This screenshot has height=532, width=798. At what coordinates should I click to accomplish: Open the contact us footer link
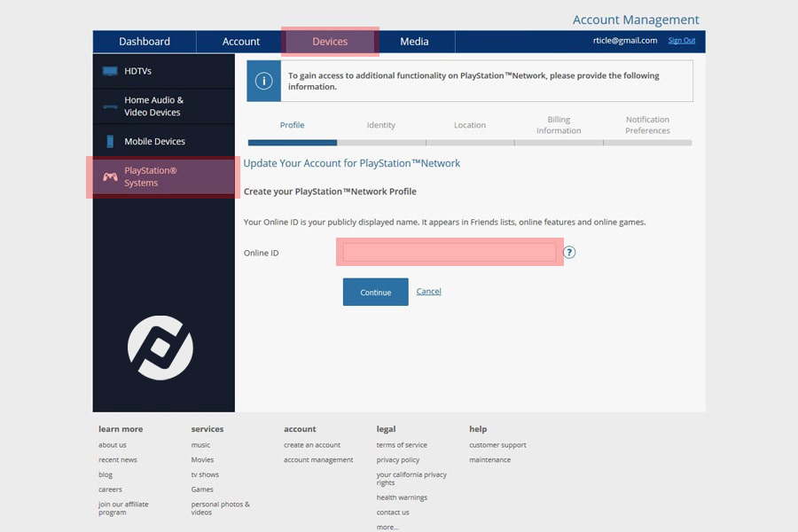coord(393,512)
